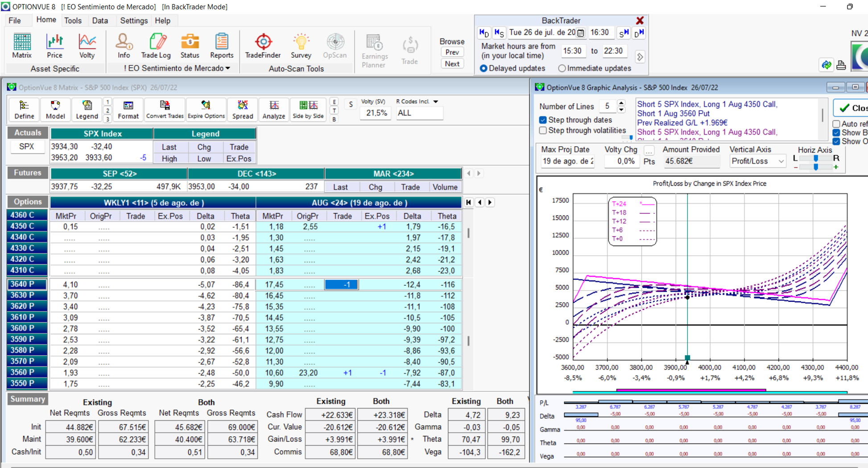Screen dimensions: 868x468
Task: Adjust the lower horizontal axis zoom slider
Action: [x=816, y=167]
